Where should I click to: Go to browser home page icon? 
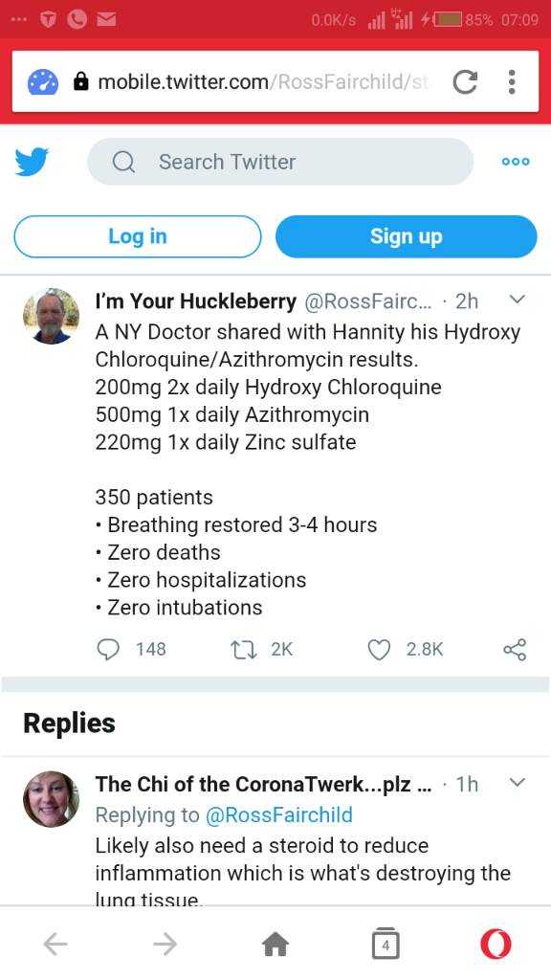coord(275,945)
